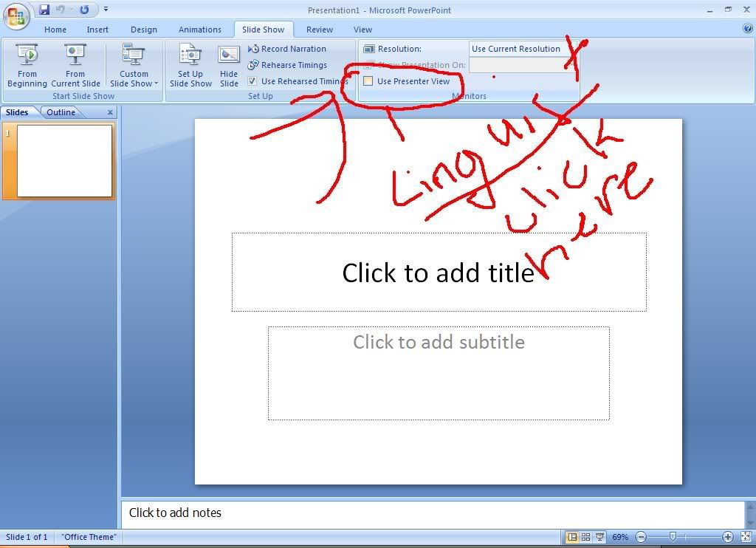The width and height of the screenshot is (756, 548).
Task: Save the presentation from Quick Access Toolbar
Action: [44, 9]
